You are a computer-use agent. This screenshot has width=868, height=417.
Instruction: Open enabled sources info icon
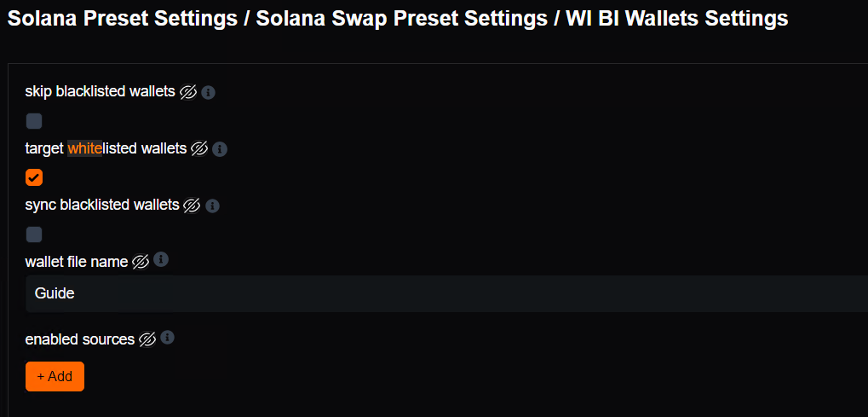click(168, 338)
